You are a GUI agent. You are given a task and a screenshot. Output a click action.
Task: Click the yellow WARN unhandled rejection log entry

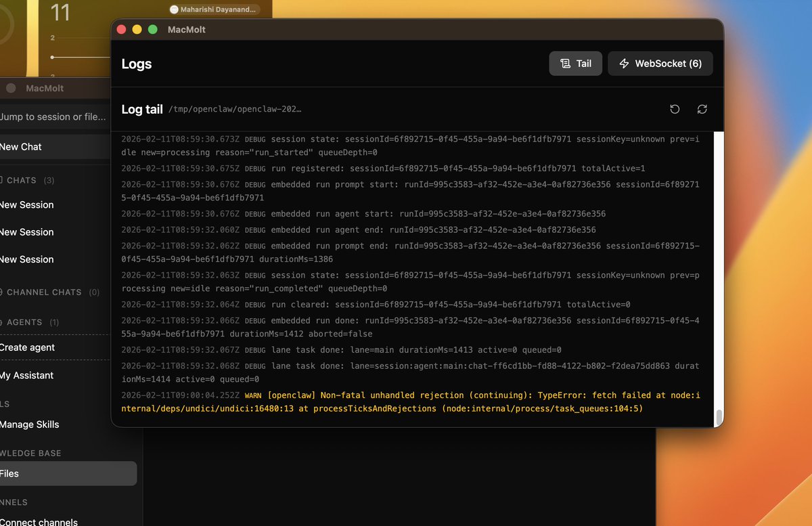click(411, 402)
